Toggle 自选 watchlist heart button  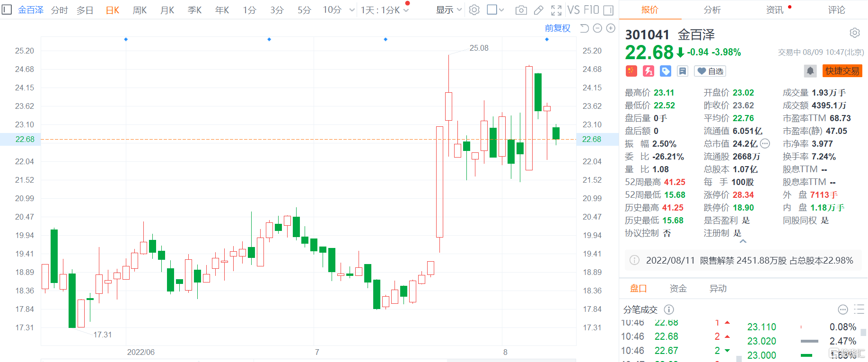pos(710,71)
